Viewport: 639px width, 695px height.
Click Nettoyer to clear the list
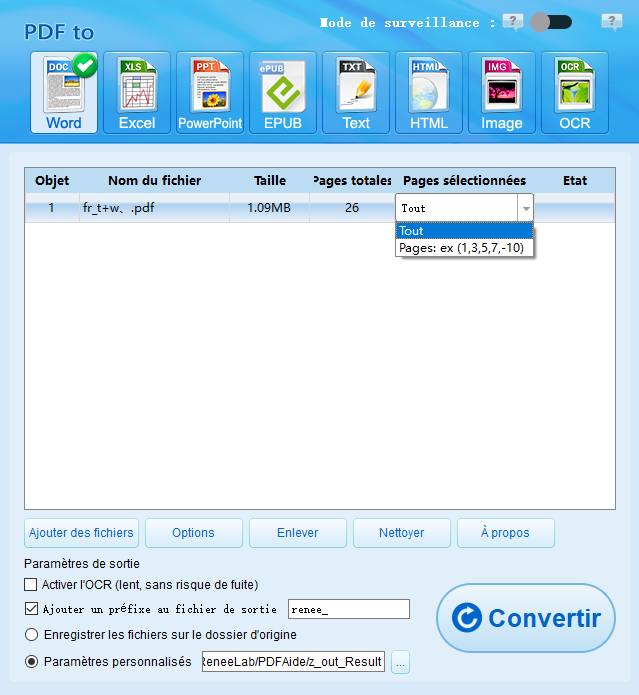click(401, 533)
